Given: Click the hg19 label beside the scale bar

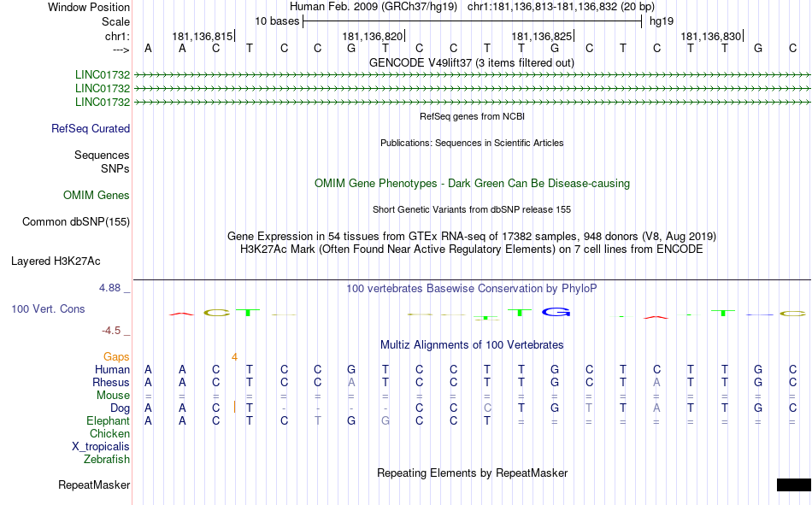Looking at the screenshot, I should (x=662, y=21).
